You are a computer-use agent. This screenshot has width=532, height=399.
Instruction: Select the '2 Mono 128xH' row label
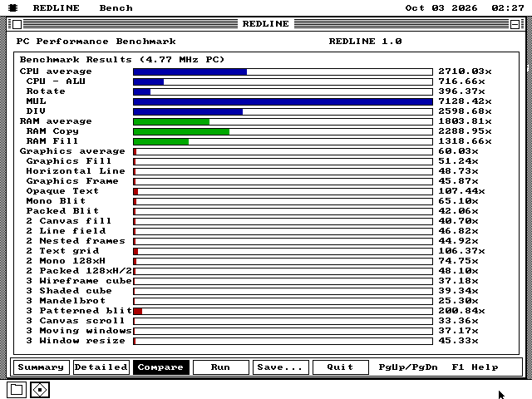[x=66, y=261]
